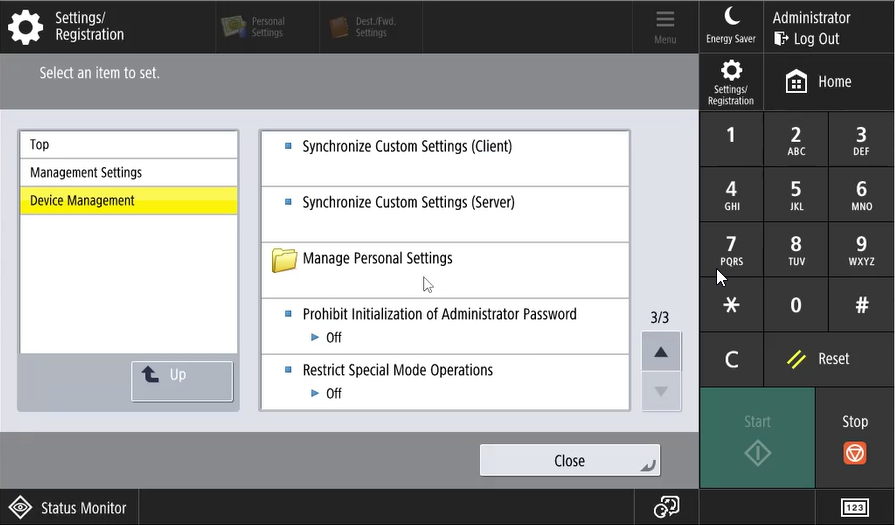Select Top in the navigation list
This screenshot has height=525, width=895.
click(128, 145)
